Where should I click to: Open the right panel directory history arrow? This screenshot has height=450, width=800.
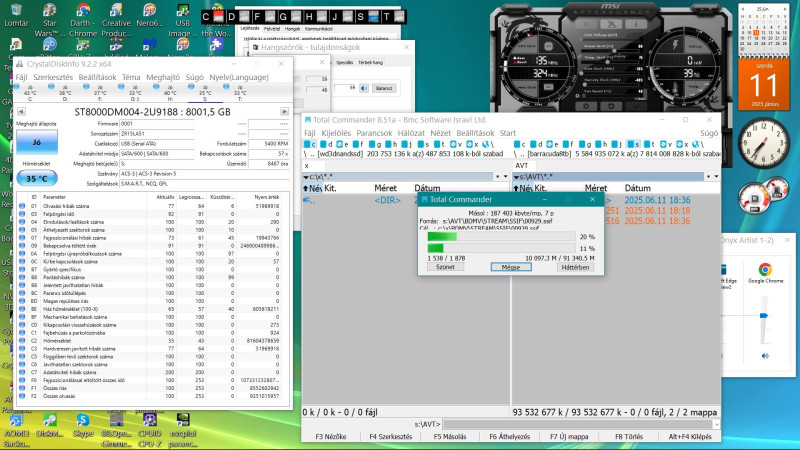click(716, 177)
